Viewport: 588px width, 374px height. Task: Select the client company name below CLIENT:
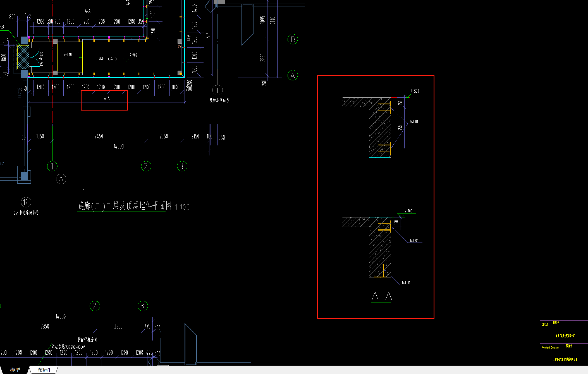565,336
